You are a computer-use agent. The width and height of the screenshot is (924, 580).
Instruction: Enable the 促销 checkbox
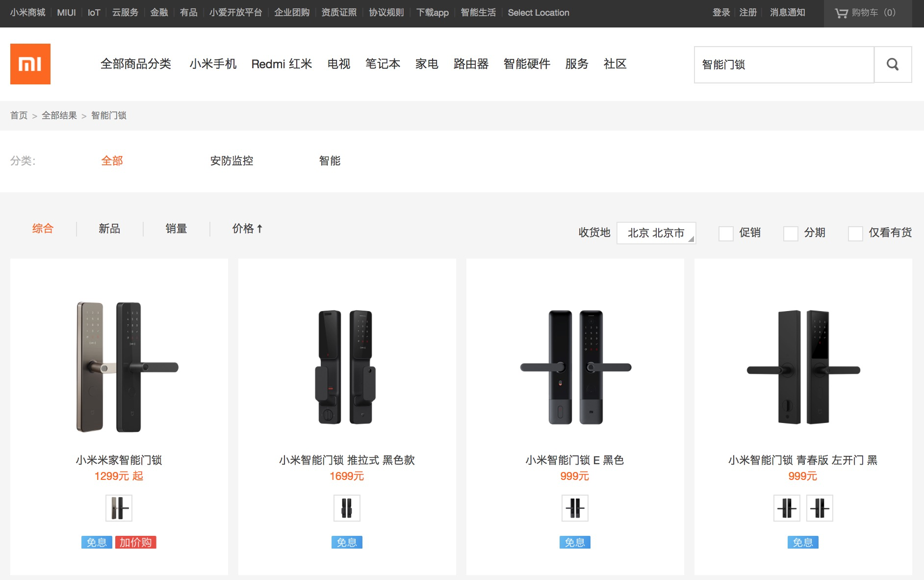point(726,234)
